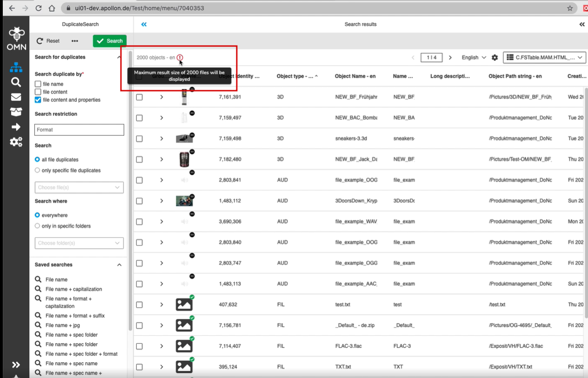Select the export arrow icon in sidebar

coord(16,126)
